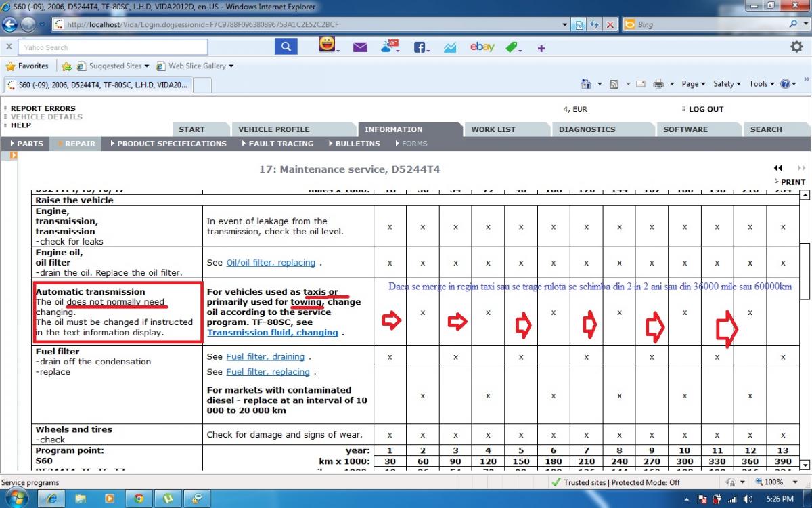
Task: Click the toolbar settings gear icon
Action: pos(796,47)
